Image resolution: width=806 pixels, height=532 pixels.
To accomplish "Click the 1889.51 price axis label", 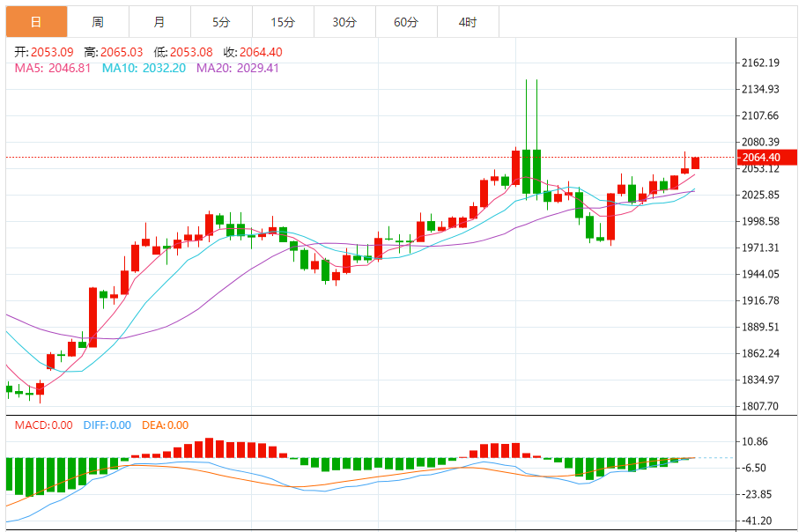I will (x=760, y=327).
